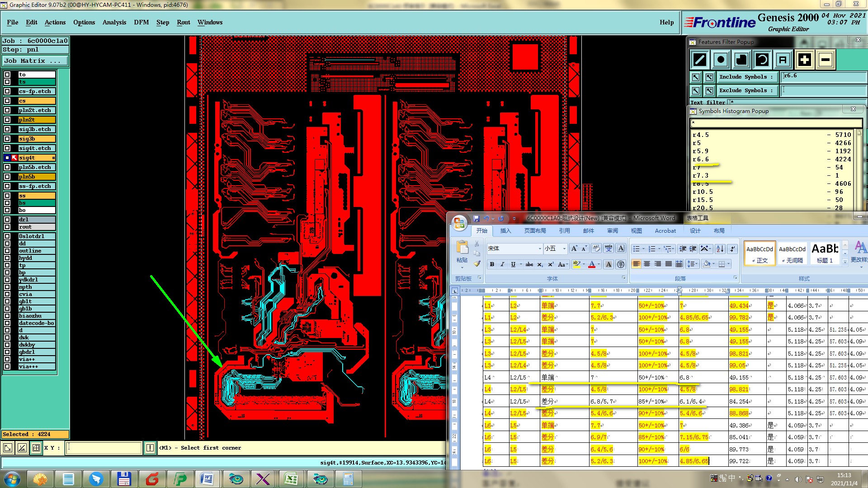Click first arrow icon beside Include Symbols
Screen dimensions: 868x488
(x=696, y=77)
